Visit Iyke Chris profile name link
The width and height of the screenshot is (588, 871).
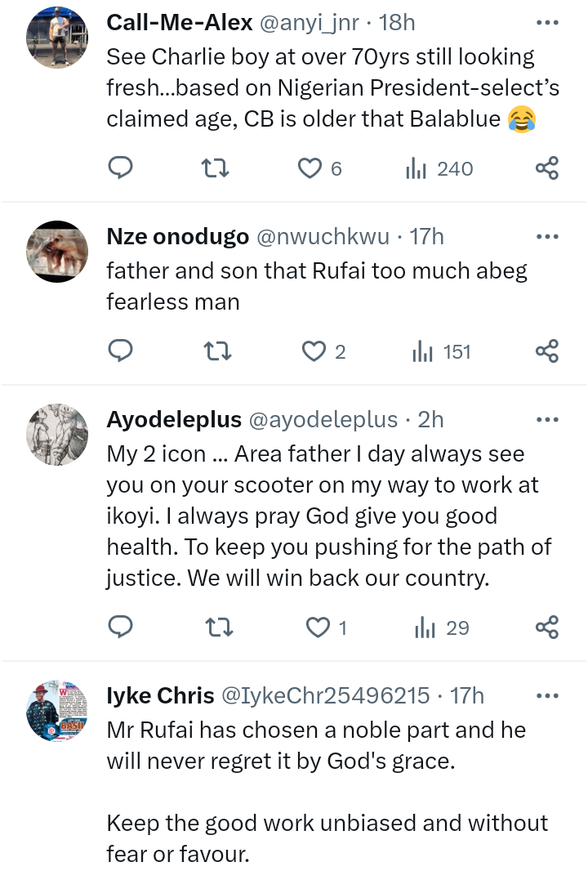(x=160, y=695)
